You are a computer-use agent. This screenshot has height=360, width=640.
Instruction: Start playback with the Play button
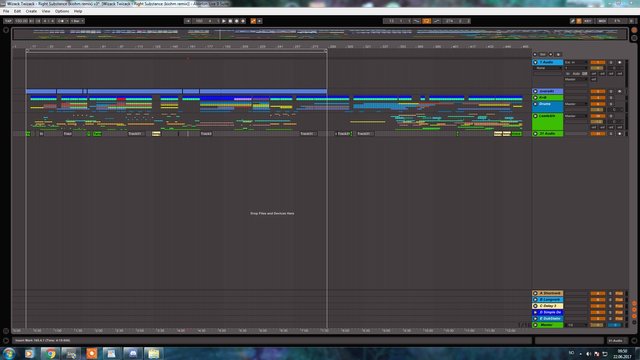pyautogui.click(x=224, y=21)
